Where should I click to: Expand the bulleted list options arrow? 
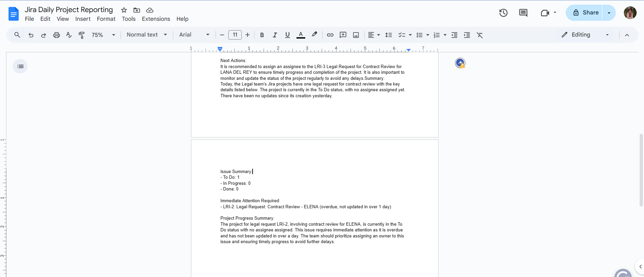tap(428, 35)
